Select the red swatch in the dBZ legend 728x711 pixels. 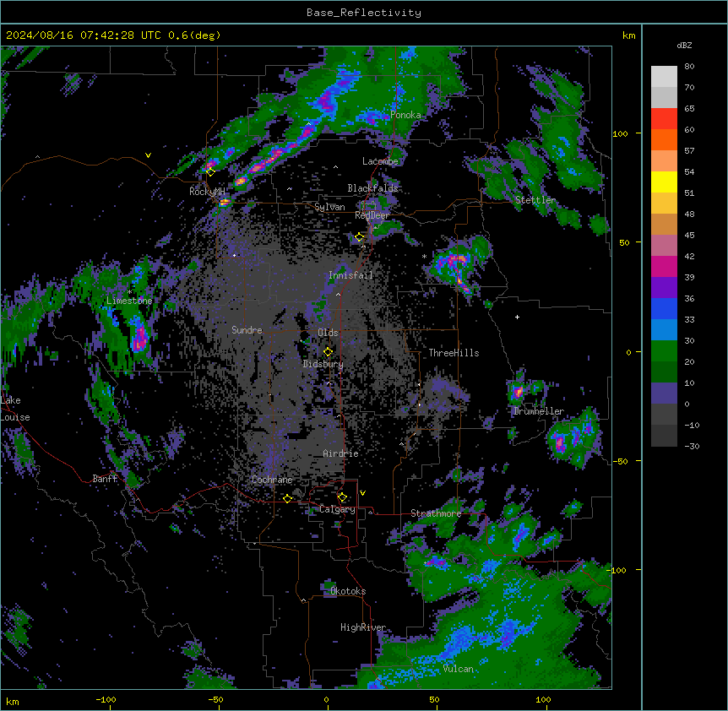(664, 119)
